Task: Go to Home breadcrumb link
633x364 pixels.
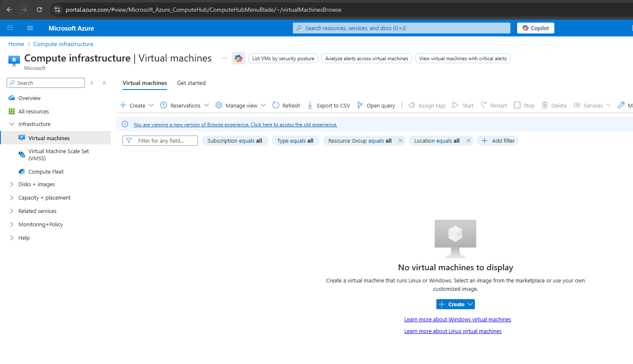Action: [x=16, y=44]
